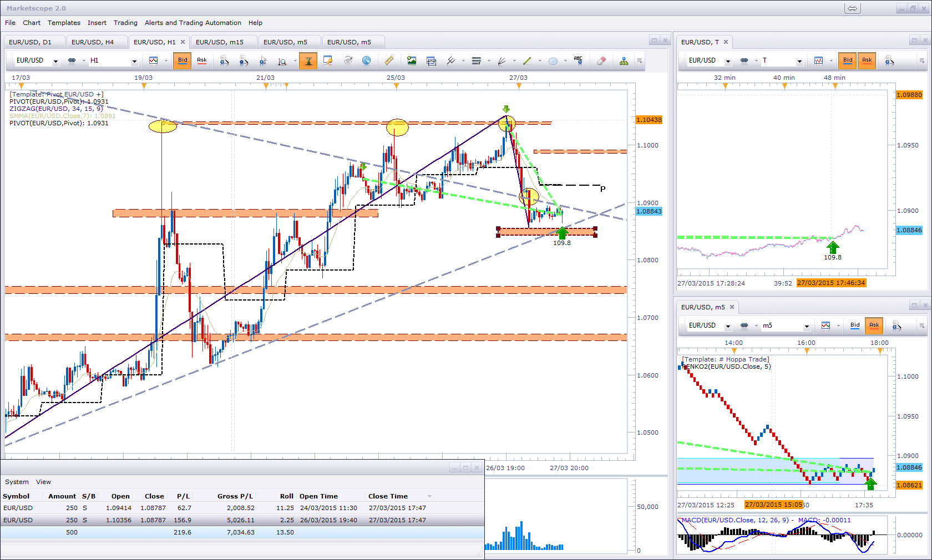Click the 1.10438 orange price label
This screenshot has height=560, width=932.
click(x=649, y=120)
